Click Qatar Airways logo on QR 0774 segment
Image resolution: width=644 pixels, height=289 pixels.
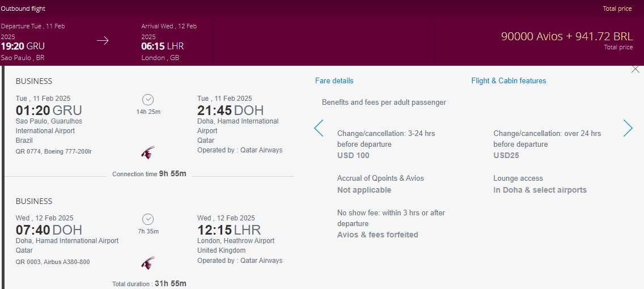point(148,152)
